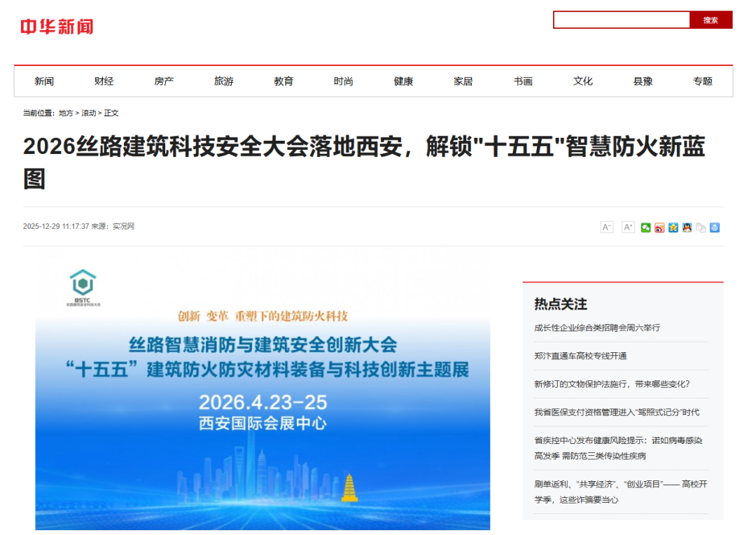Open the 时尚 navigation tab
The height and width of the screenshot is (535, 756).
coord(343,81)
